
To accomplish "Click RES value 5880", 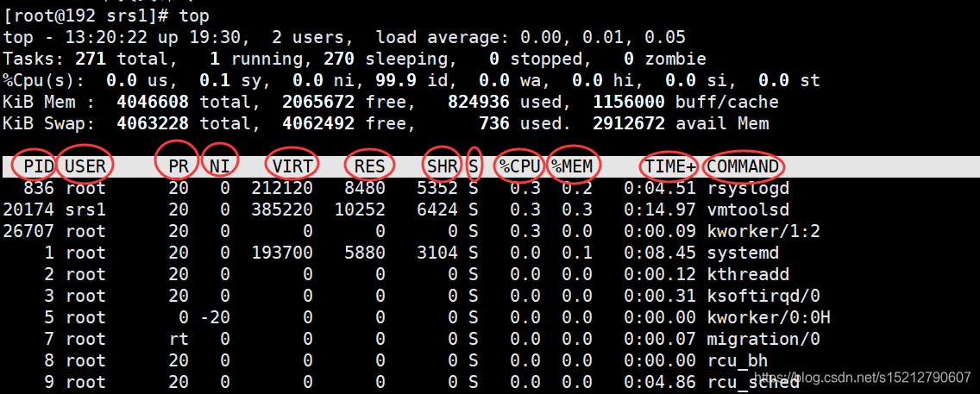I will [x=364, y=253].
